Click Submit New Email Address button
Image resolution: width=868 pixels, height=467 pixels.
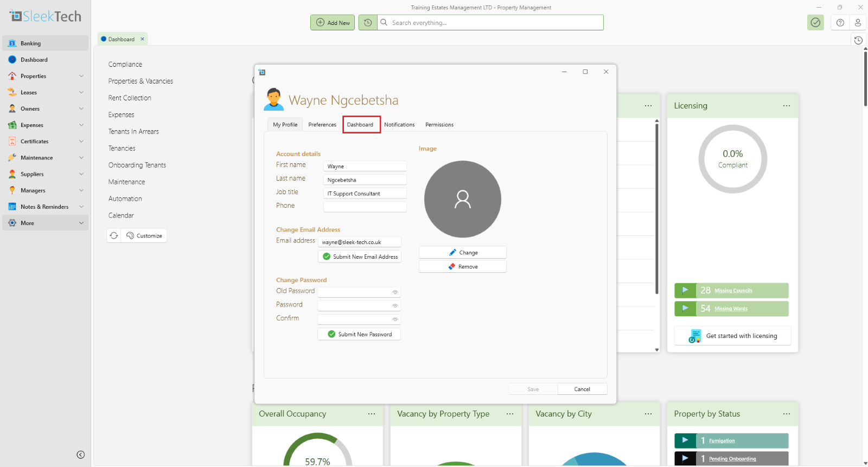(360, 257)
